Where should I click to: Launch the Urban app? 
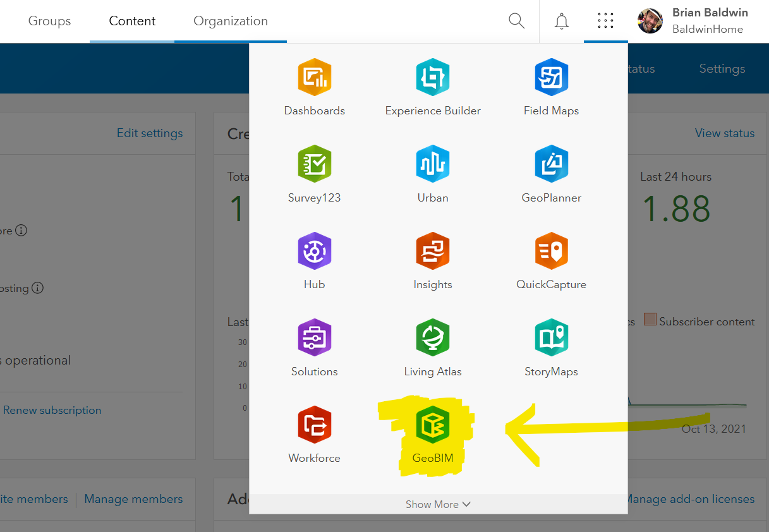pos(433,174)
